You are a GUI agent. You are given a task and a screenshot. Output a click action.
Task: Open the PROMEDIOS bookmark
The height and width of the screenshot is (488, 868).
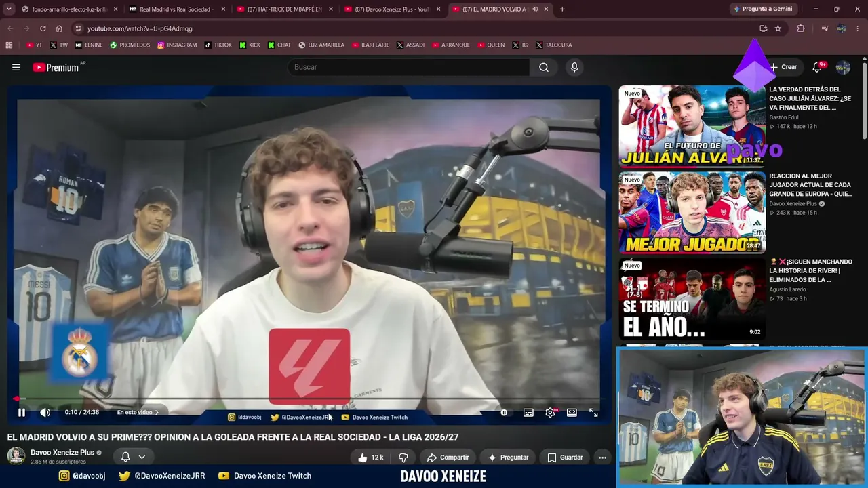click(x=130, y=45)
